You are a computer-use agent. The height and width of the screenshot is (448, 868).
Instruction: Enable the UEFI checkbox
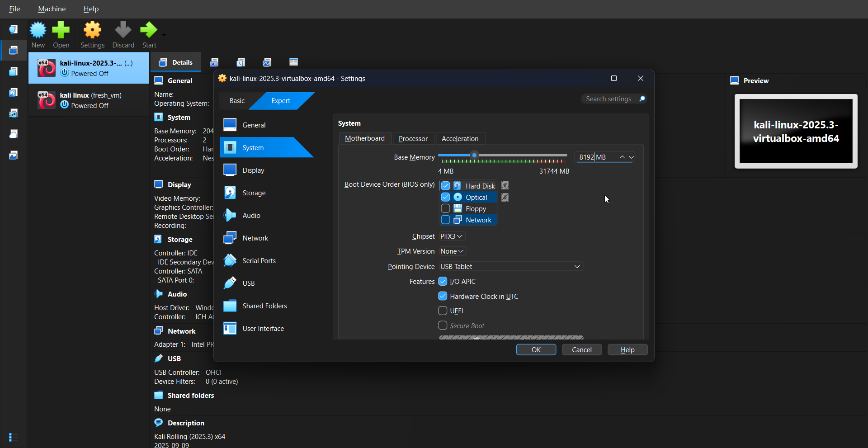tap(443, 311)
